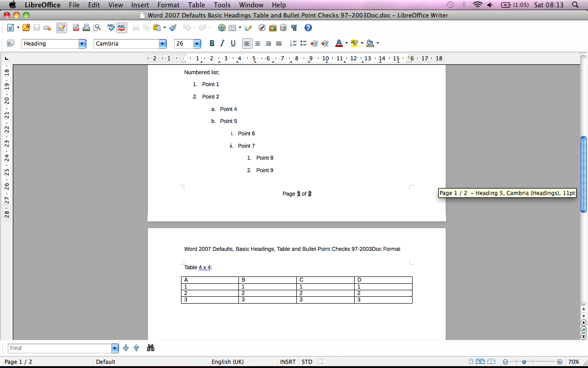Viewport: 588px width, 368px height.
Task: Click the Print File Directly icon
Action: pyautogui.click(x=86, y=28)
